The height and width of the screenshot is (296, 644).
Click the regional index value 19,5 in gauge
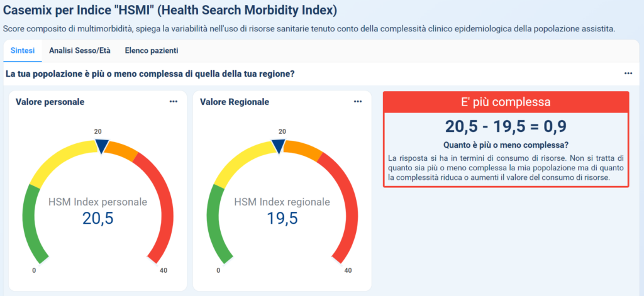[x=282, y=218]
